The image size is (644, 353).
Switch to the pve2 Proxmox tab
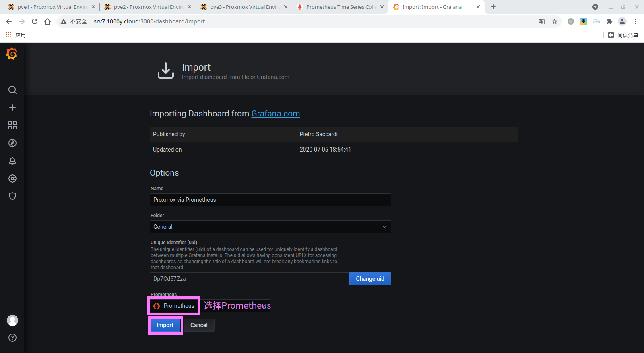(x=147, y=7)
